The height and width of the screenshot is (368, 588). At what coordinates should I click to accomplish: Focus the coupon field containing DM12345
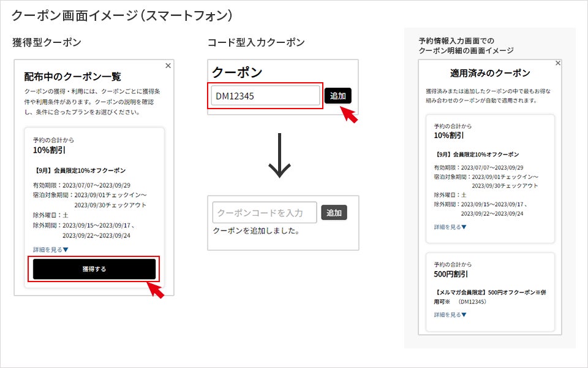tap(265, 96)
